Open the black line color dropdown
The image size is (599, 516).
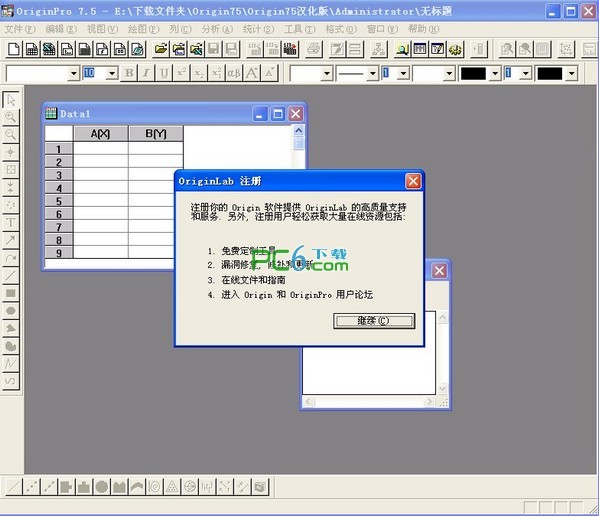point(495,73)
